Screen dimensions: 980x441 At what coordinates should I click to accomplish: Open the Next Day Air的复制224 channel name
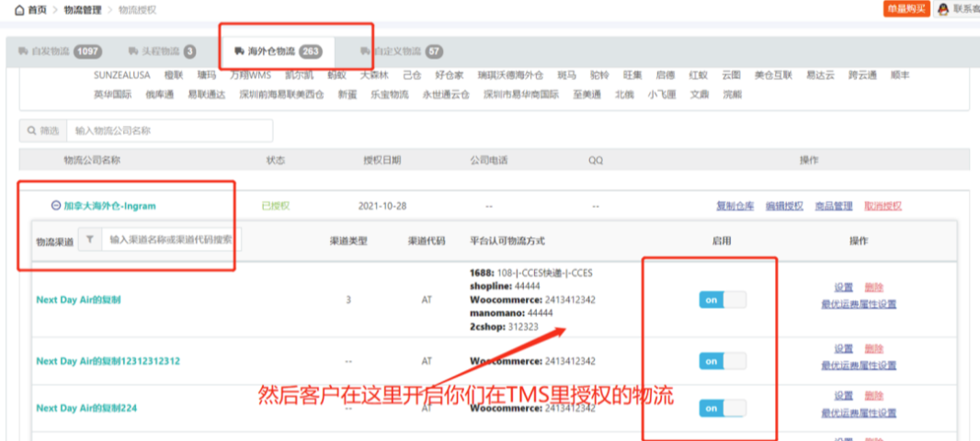click(86, 408)
